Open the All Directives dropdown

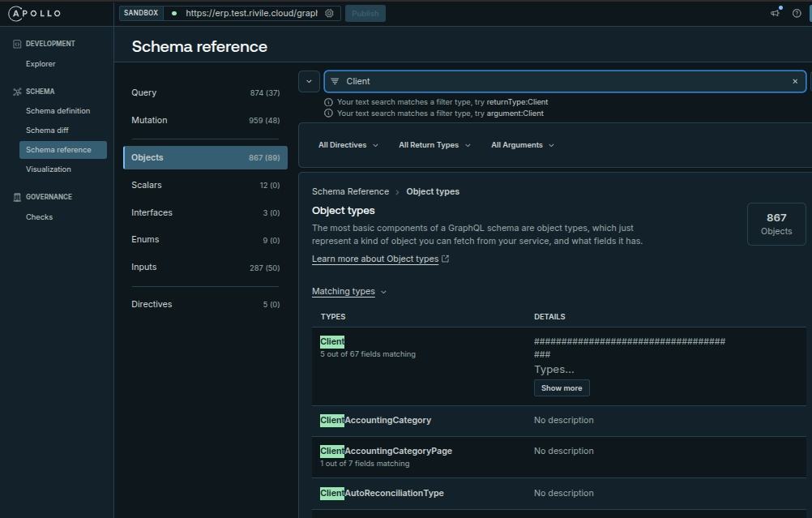348,145
